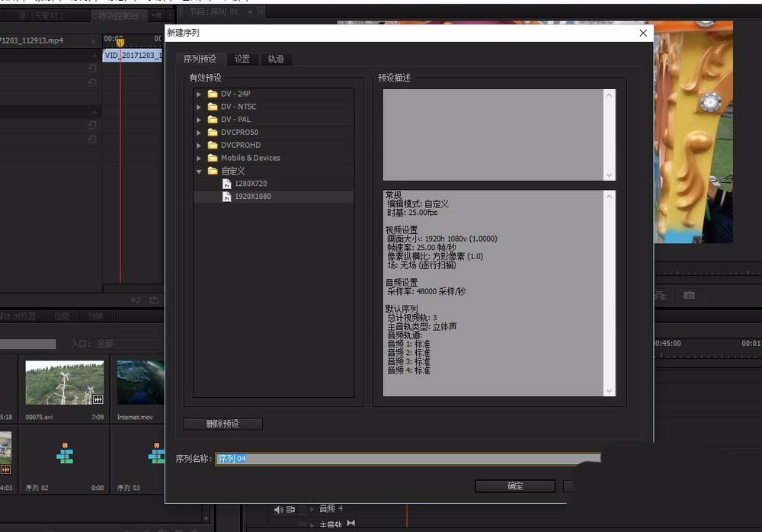Click the 删除预设 button
The height and width of the screenshot is (532, 762).
pos(222,424)
